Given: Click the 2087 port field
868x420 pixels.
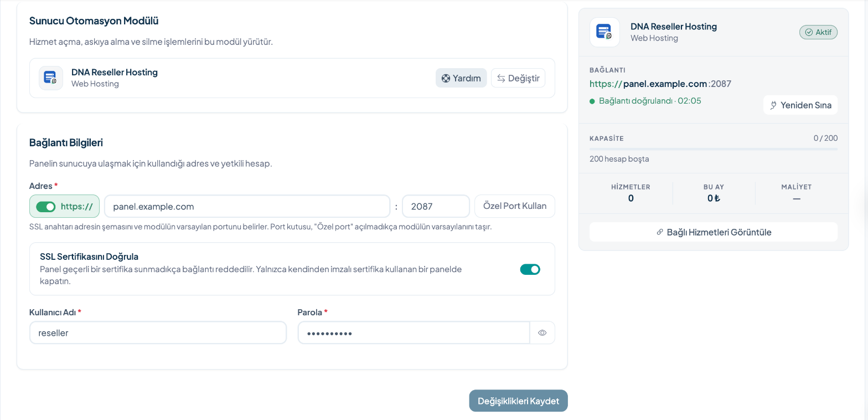Looking at the screenshot, I should 436,206.
